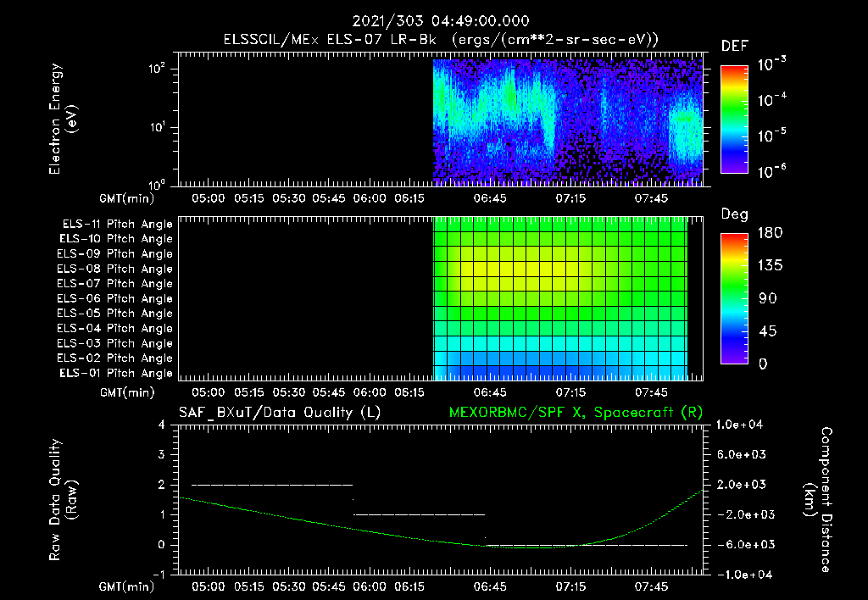Viewport: 868px width, 600px height.
Task: Select the timestamp title 2021/303 04:49:00.000
Action: point(441,21)
